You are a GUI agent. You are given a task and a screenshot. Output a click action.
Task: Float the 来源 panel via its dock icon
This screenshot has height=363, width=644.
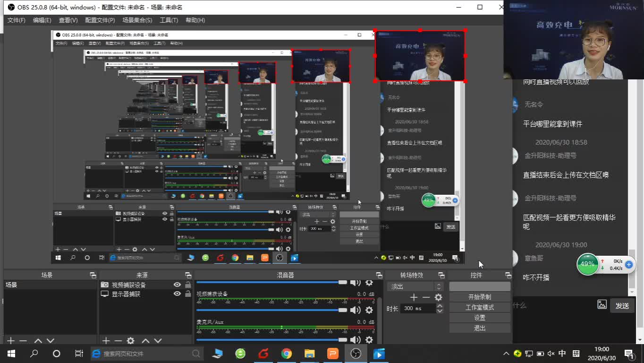click(x=188, y=275)
